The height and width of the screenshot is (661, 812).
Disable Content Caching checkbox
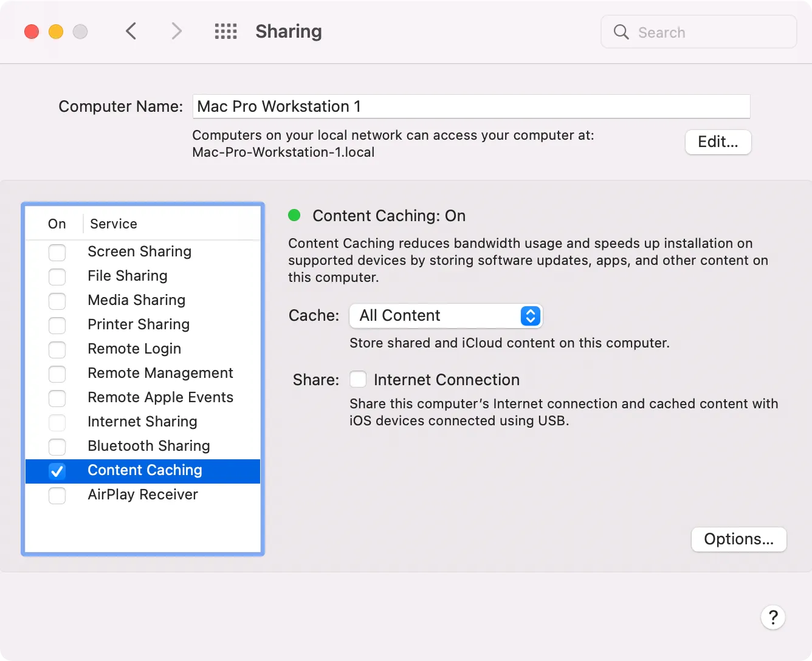pos(57,471)
